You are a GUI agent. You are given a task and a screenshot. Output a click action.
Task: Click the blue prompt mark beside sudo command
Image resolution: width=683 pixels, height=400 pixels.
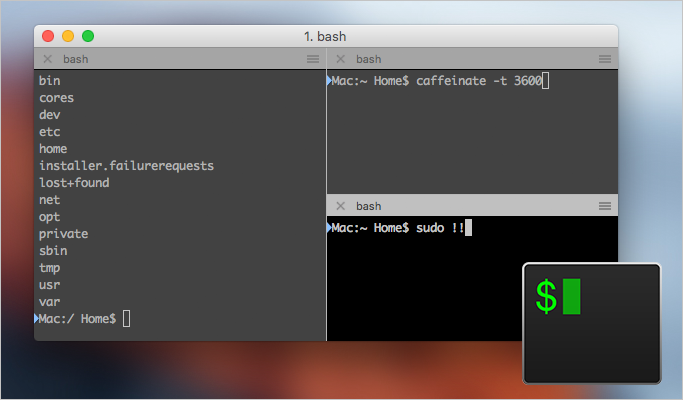329,227
